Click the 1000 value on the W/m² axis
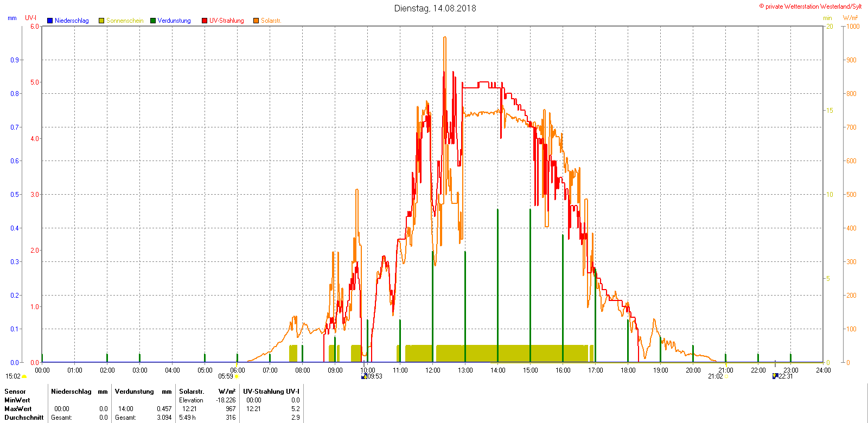 point(853,27)
